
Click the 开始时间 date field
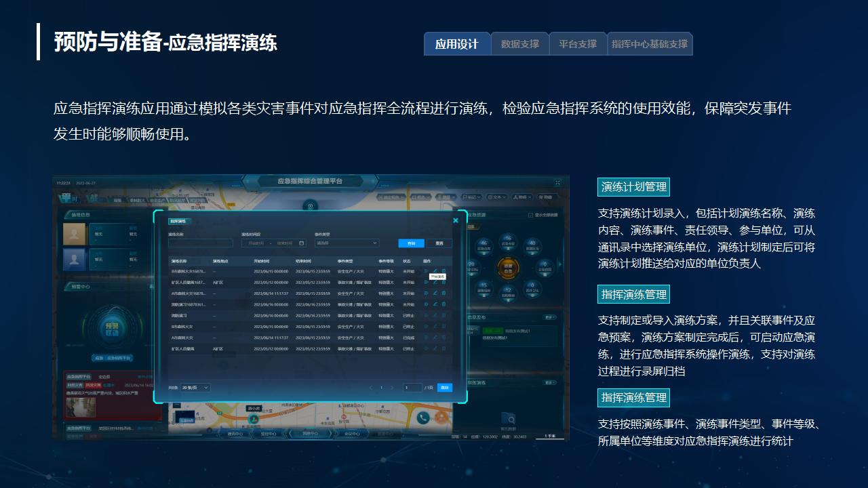click(258, 243)
